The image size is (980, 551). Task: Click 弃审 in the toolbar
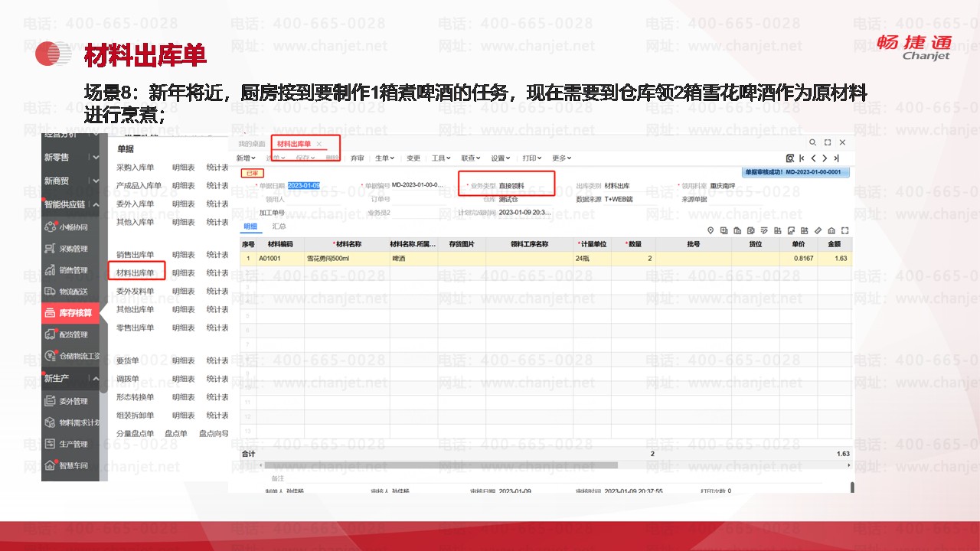[x=358, y=158]
